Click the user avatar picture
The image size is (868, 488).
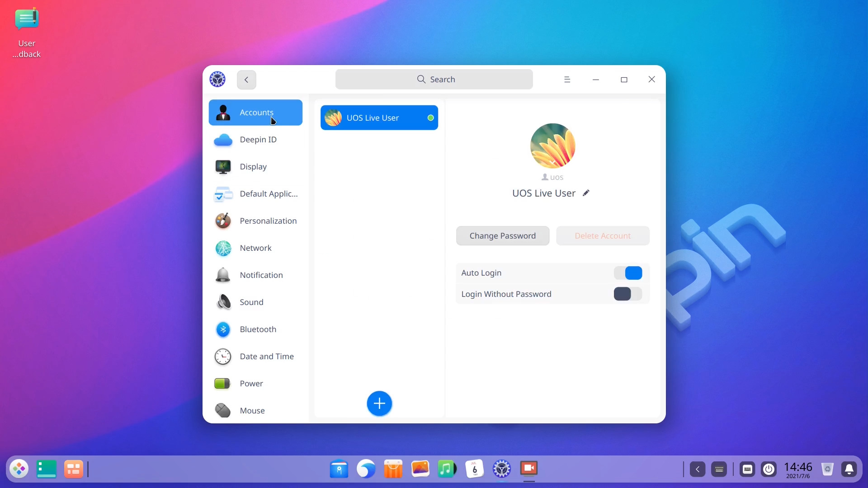click(552, 146)
